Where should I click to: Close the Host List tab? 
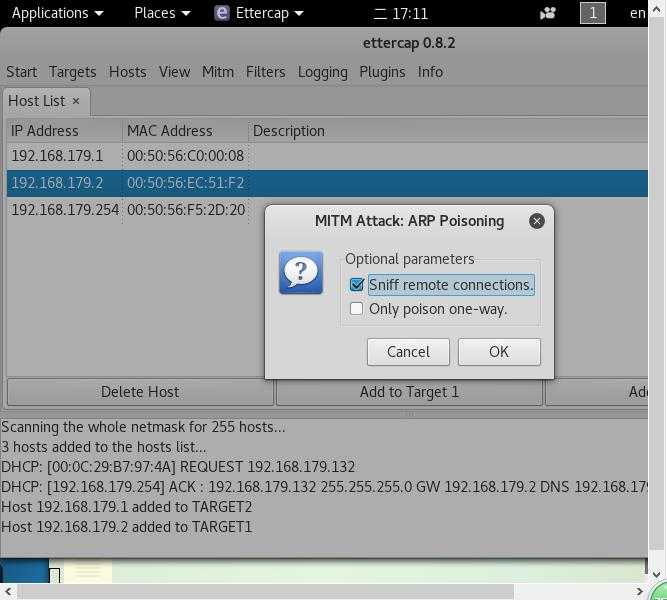(76, 101)
